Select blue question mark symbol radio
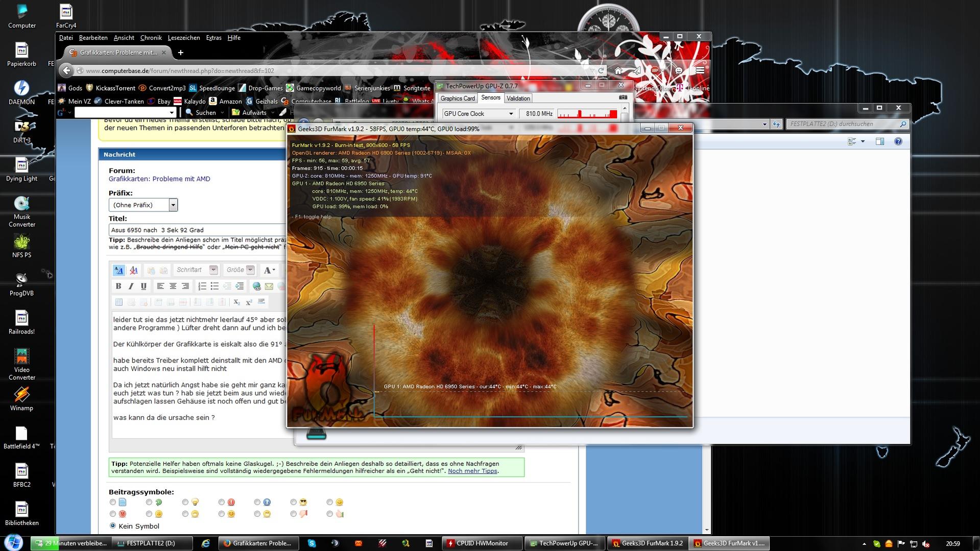The height and width of the screenshot is (551, 980). click(x=257, y=502)
